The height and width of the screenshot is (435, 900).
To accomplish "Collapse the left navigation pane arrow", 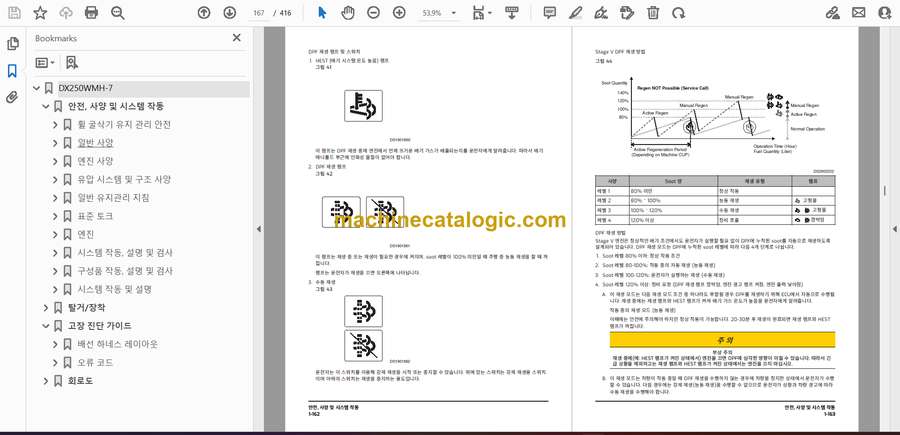I will point(258,229).
